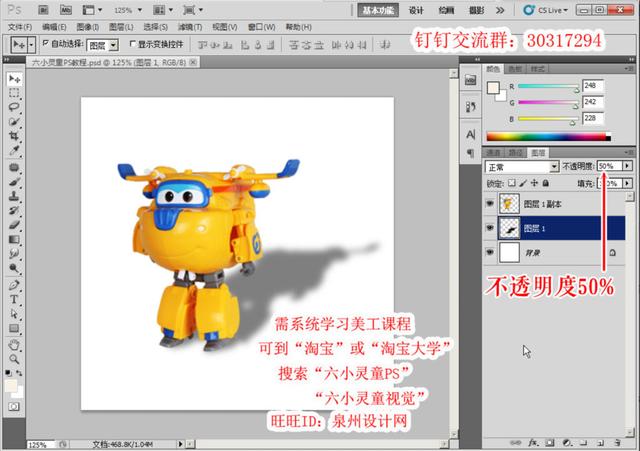Click the Quick Mask mode icon
This screenshot has width=640, height=451.
click(x=14, y=407)
